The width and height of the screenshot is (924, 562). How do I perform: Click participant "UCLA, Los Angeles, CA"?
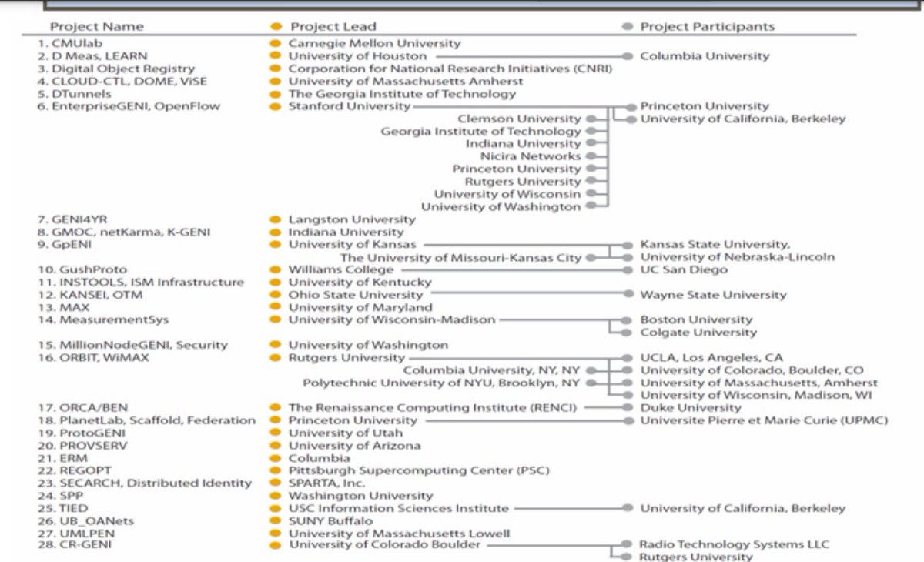711,357
